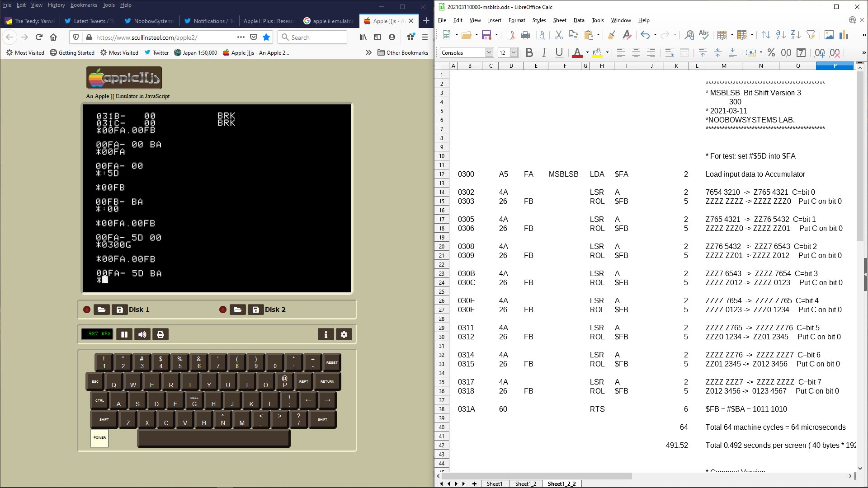Open emulator info button
868x488 pixels.
[326, 334]
